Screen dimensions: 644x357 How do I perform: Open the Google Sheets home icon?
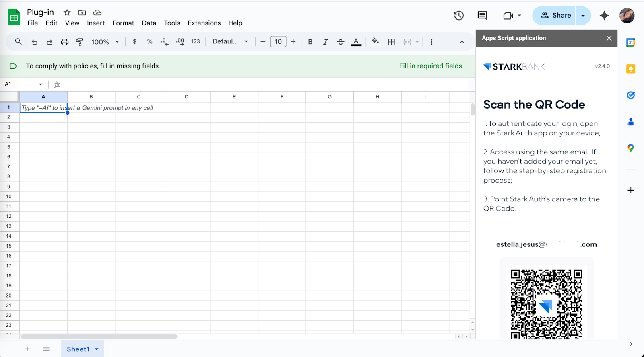click(x=14, y=17)
